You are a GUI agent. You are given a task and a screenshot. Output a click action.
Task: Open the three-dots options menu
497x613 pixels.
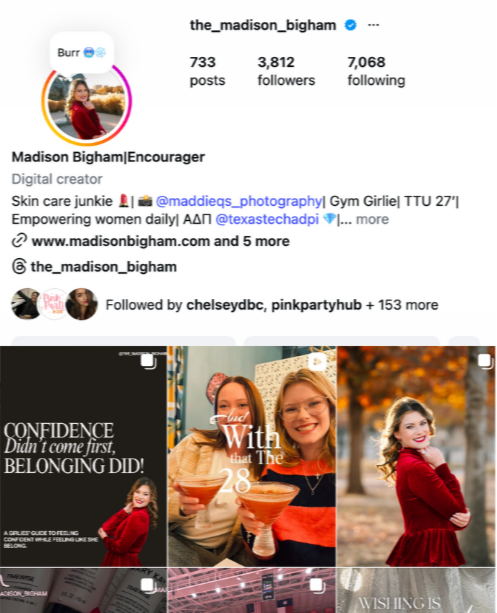click(373, 25)
